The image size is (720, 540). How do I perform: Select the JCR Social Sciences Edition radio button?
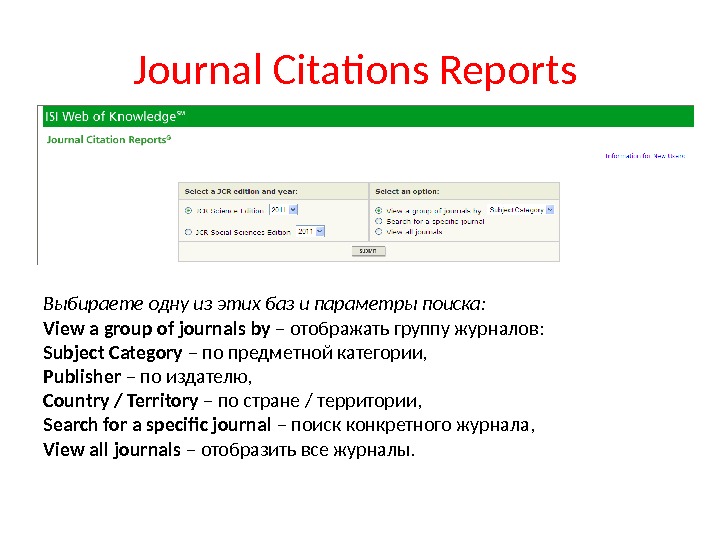[188, 232]
